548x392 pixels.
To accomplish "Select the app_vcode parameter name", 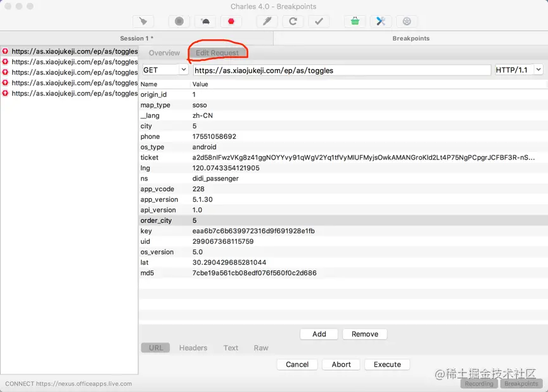I will pos(157,189).
